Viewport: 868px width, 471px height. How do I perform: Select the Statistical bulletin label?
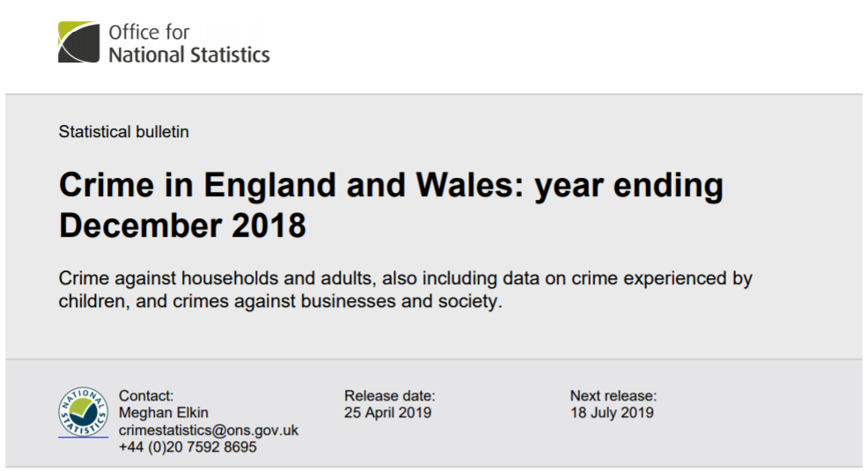point(124,132)
